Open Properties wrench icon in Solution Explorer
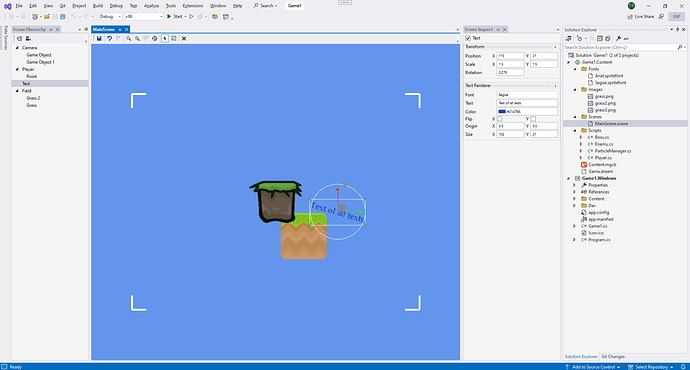This screenshot has width=690, height=370. click(618, 39)
